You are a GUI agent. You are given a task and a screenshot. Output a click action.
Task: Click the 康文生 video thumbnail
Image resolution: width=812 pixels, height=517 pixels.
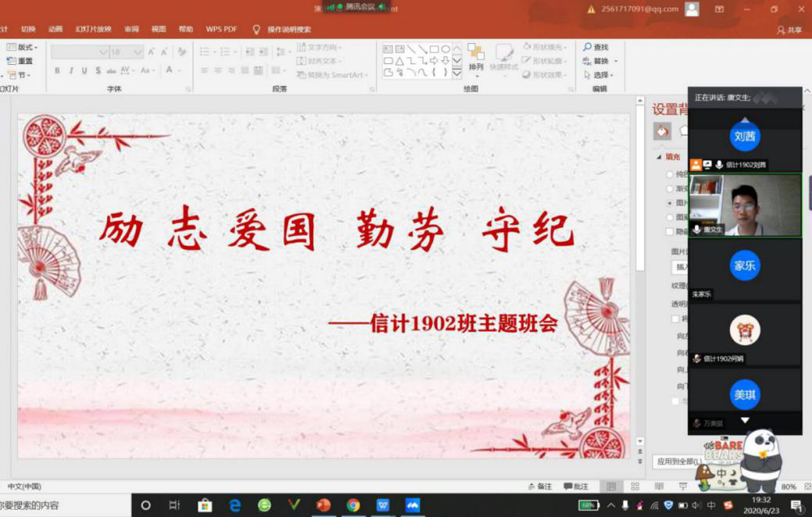(x=745, y=204)
